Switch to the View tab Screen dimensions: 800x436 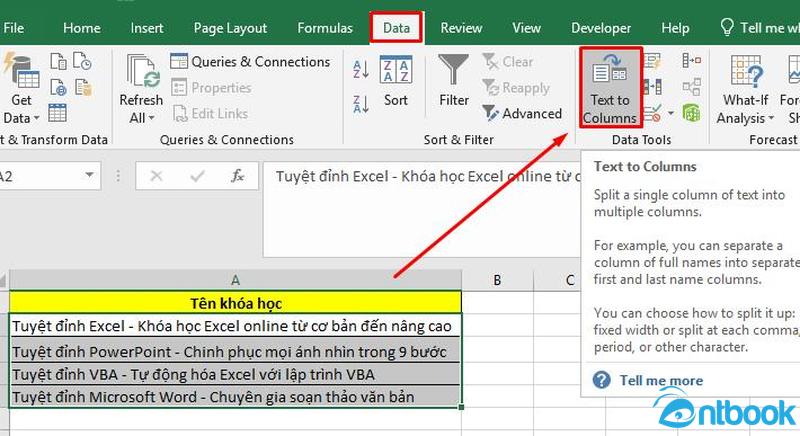[526, 28]
